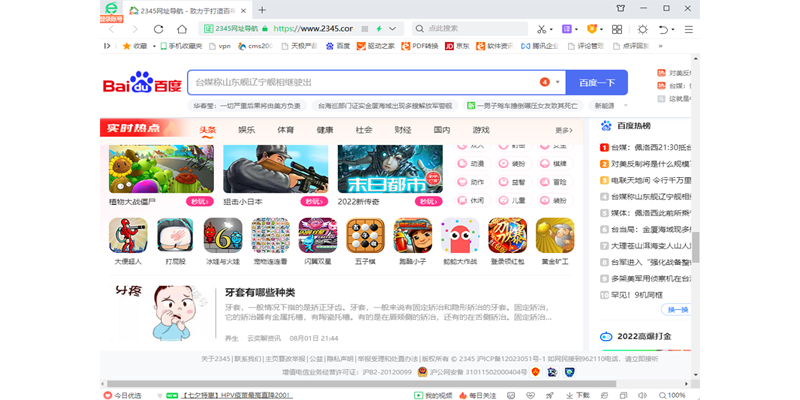Open the 百度 bookmark
This screenshot has width=800, height=400.
338,46
